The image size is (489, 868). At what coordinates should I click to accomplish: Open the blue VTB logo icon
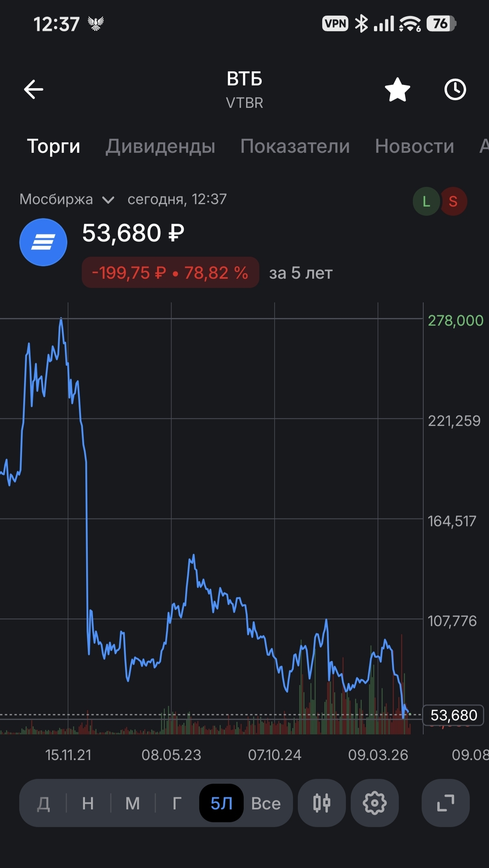click(x=43, y=242)
